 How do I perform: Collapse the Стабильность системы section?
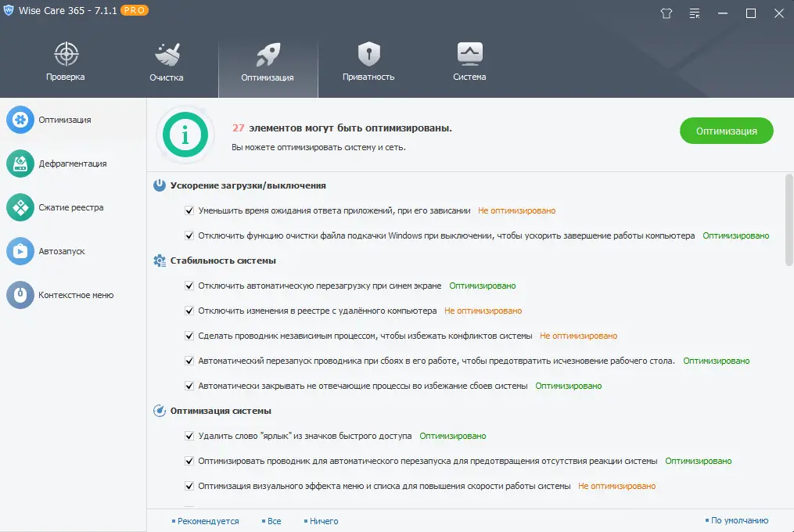160,261
